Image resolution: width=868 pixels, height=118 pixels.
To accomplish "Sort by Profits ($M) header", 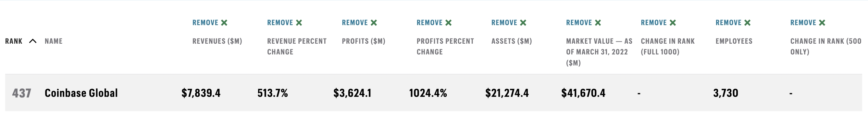I will pyautogui.click(x=364, y=41).
